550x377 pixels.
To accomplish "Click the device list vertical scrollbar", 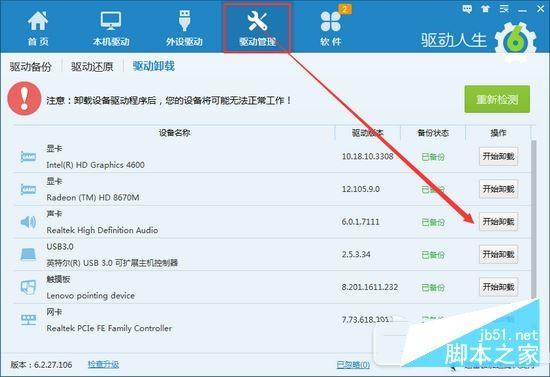I will [x=534, y=219].
